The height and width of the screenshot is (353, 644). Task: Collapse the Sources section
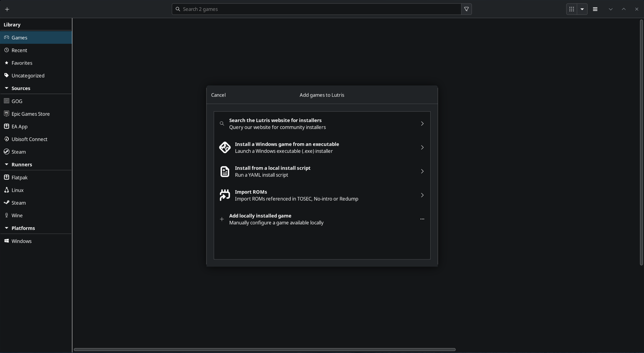point(7,88)
